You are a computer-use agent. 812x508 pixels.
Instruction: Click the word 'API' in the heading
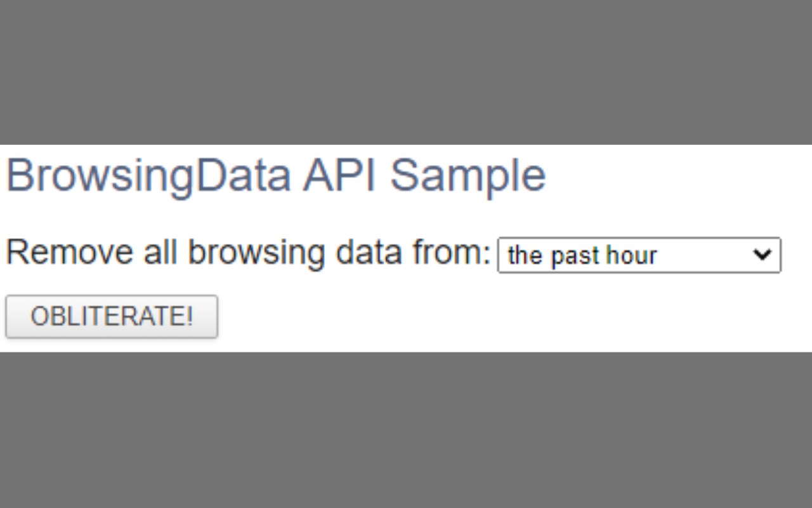(339, 175)
